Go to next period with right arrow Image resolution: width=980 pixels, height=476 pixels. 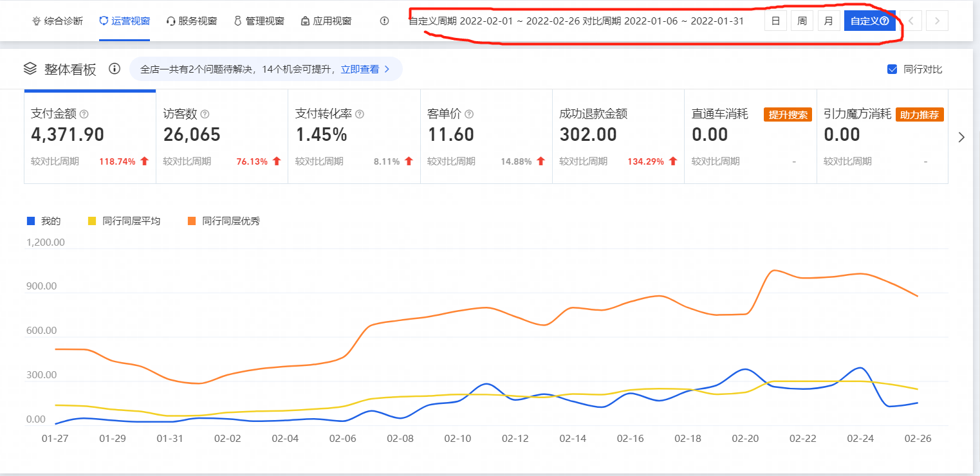937,21
